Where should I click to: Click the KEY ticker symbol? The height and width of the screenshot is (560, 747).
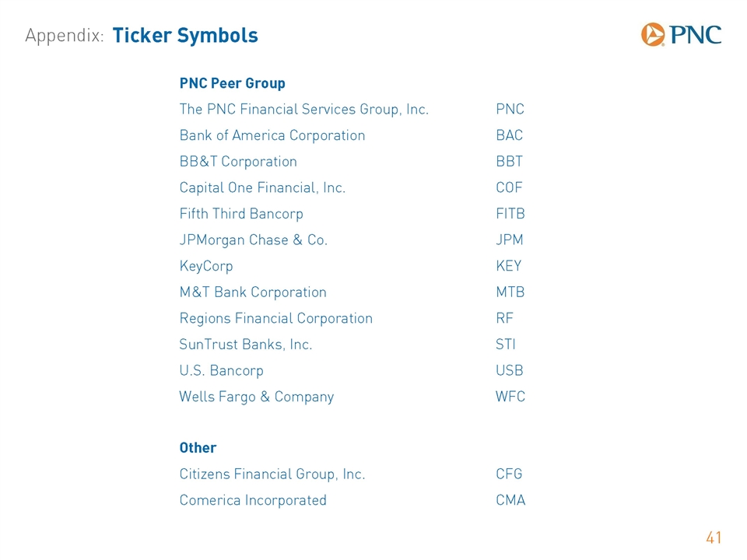[x=509, y=266]
